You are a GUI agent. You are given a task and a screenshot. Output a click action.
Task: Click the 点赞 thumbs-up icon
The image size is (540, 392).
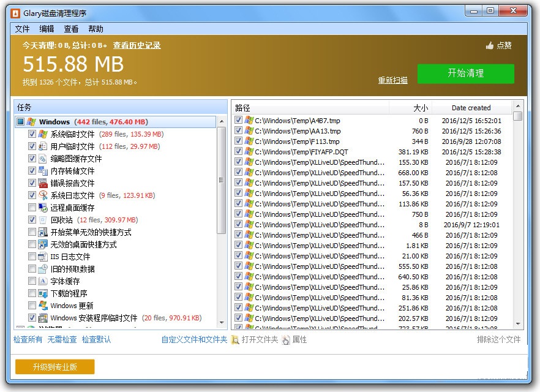point(490,45)
